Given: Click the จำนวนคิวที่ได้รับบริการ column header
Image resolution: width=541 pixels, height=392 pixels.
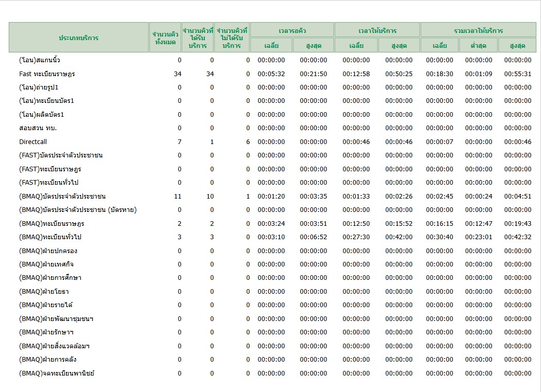Looking at the screenshot, I should tap(198, 38).
